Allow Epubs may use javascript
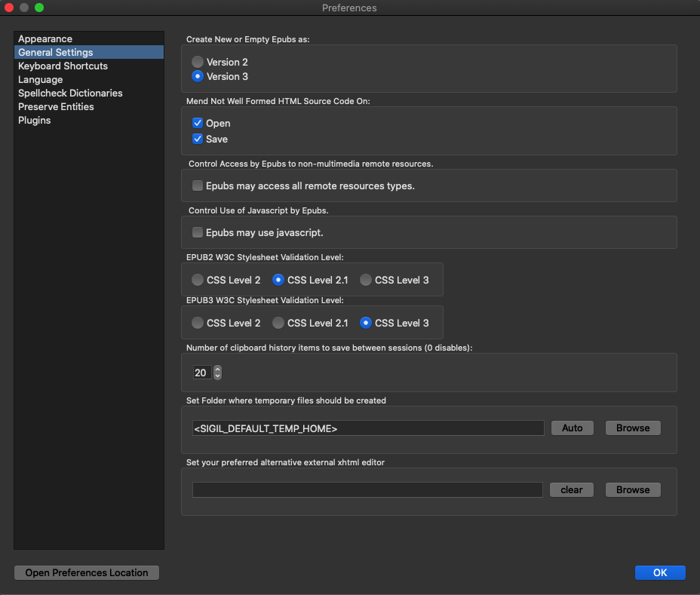700x595 pixels. (198, 232)
